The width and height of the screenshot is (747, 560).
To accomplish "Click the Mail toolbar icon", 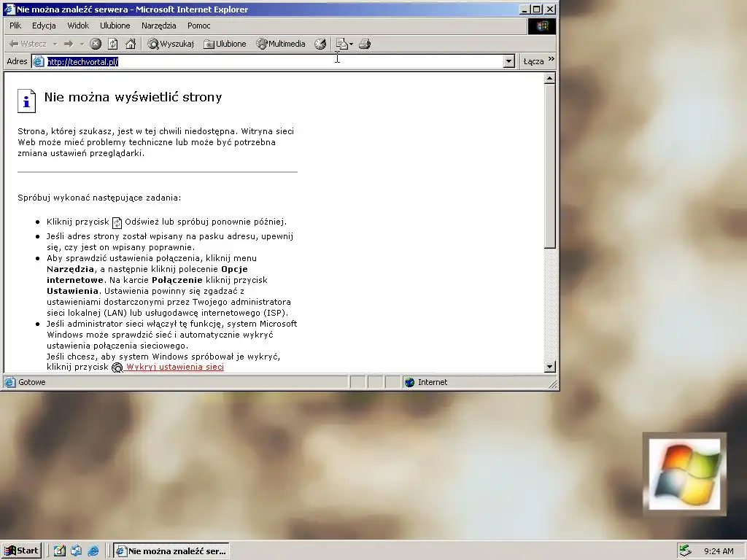I will (x=341, y=44).
